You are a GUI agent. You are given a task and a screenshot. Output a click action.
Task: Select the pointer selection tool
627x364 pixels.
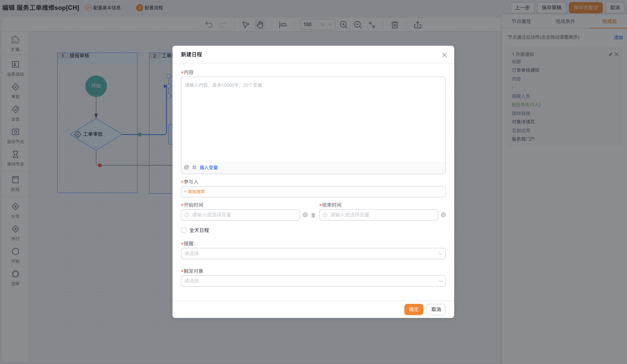point(246,25)
